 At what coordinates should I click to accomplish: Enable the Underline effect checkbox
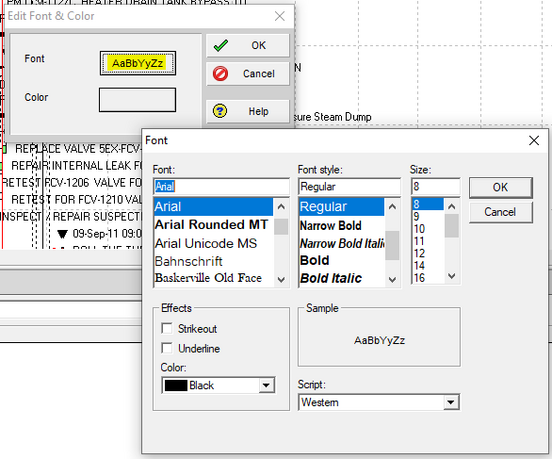point(167,348)
